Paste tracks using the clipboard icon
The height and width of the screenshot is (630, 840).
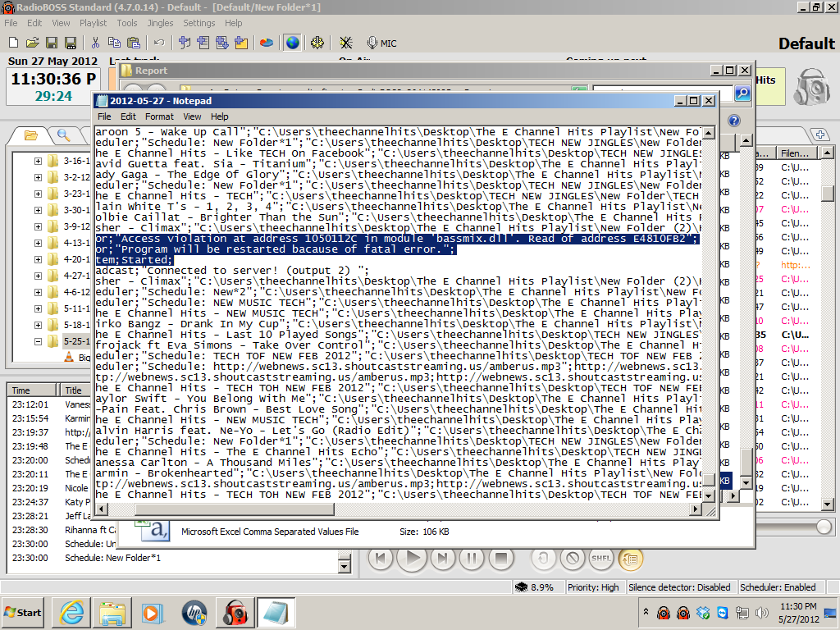[134, 43]
